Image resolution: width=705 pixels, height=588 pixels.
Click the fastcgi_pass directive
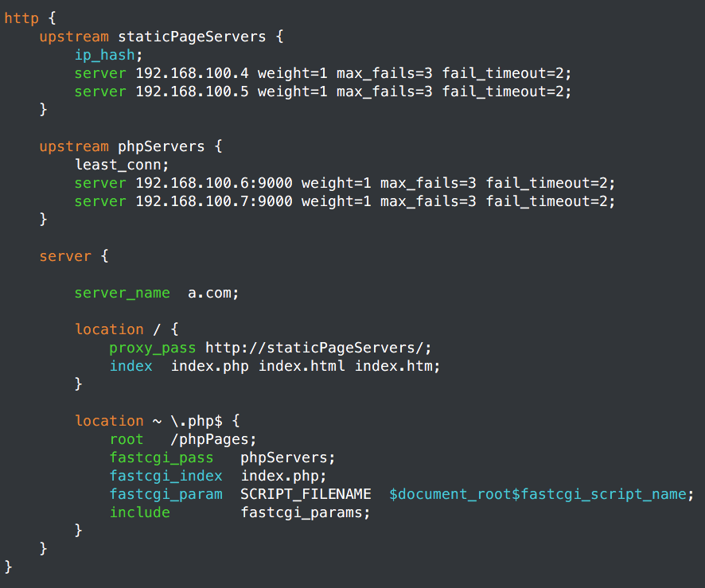coord(161,458)
